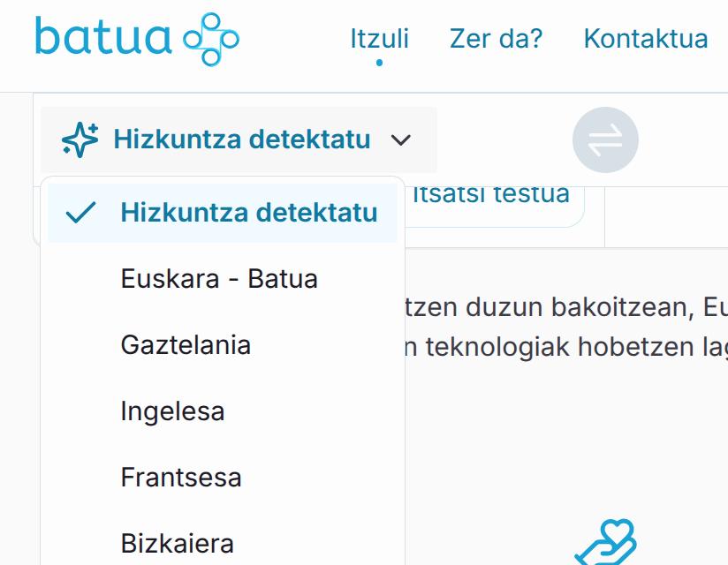Click the Itsatsi testua button
Image resolution: width=728 pixels, height=565 pixels.
[492, 195]
